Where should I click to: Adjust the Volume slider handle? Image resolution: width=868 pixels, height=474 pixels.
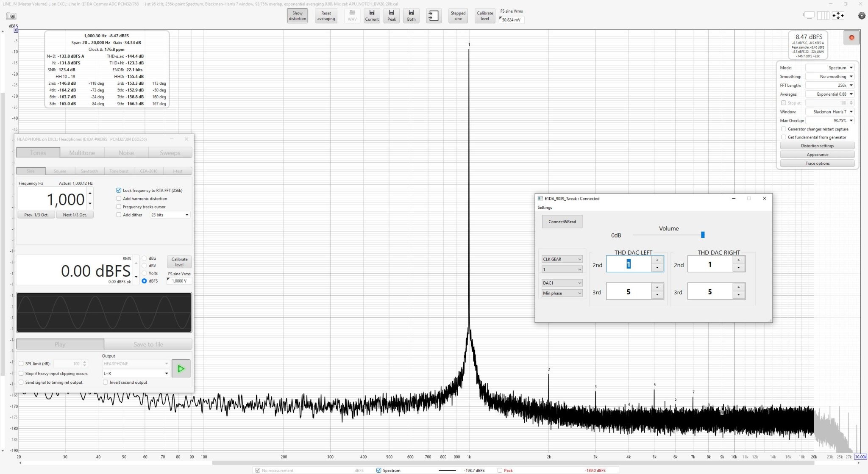coord(703,235)
